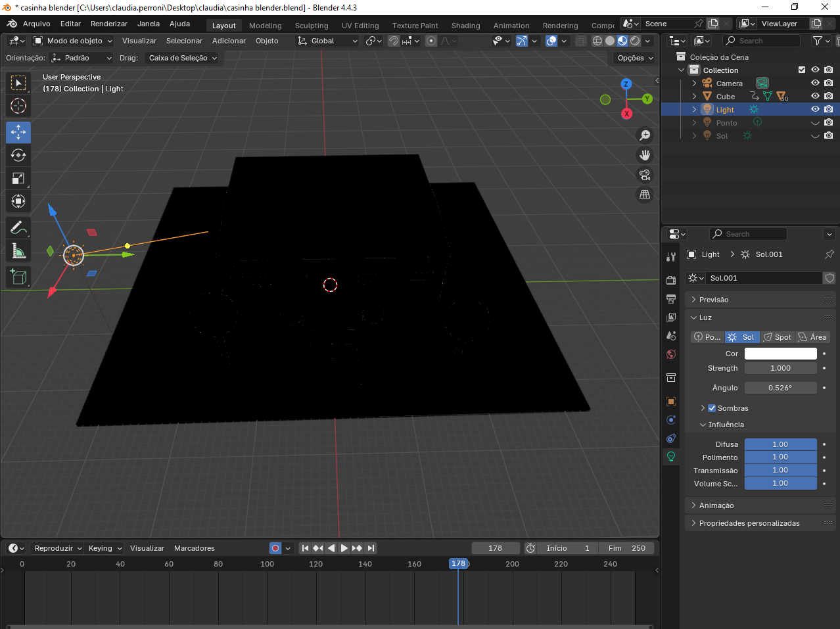This screenshot has width=840, height=629.
Task: Click the Difusa influence slider
Action: pos(781,444)
